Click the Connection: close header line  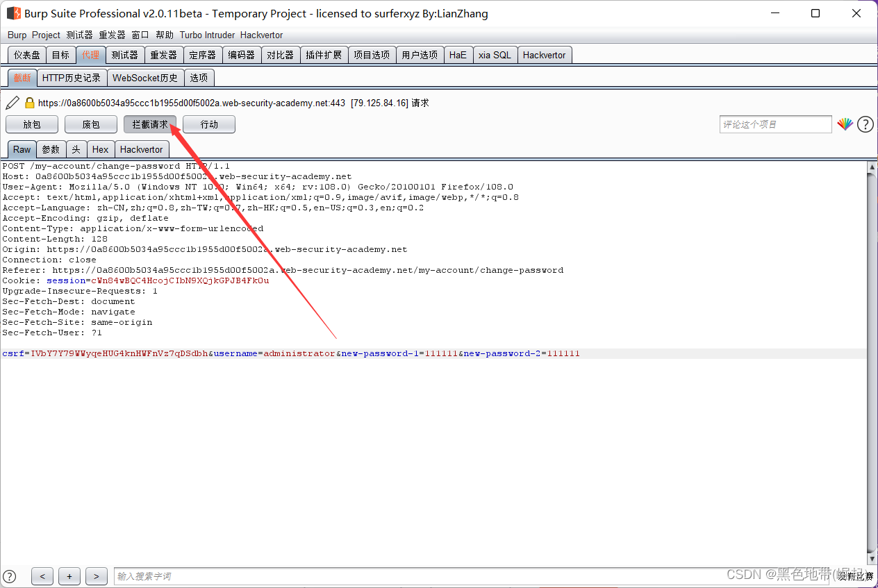click(x=49, y=260)
